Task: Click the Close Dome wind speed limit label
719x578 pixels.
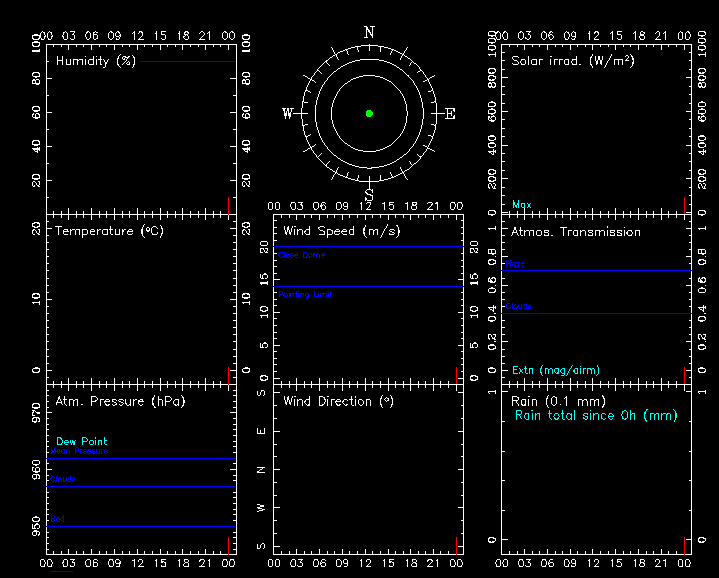Action: [302, 255]
